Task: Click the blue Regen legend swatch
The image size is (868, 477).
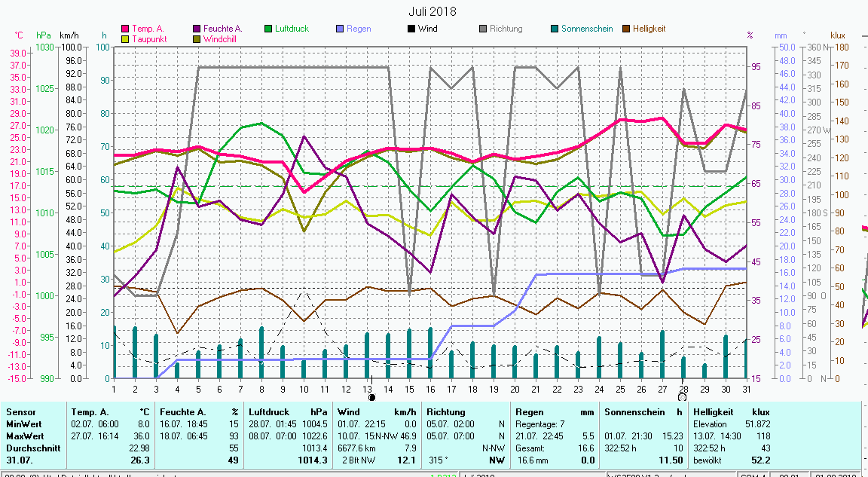Action: point(340,29)
